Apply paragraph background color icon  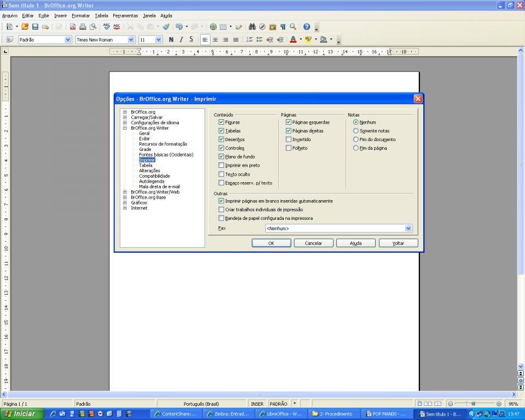coord(323,39)
